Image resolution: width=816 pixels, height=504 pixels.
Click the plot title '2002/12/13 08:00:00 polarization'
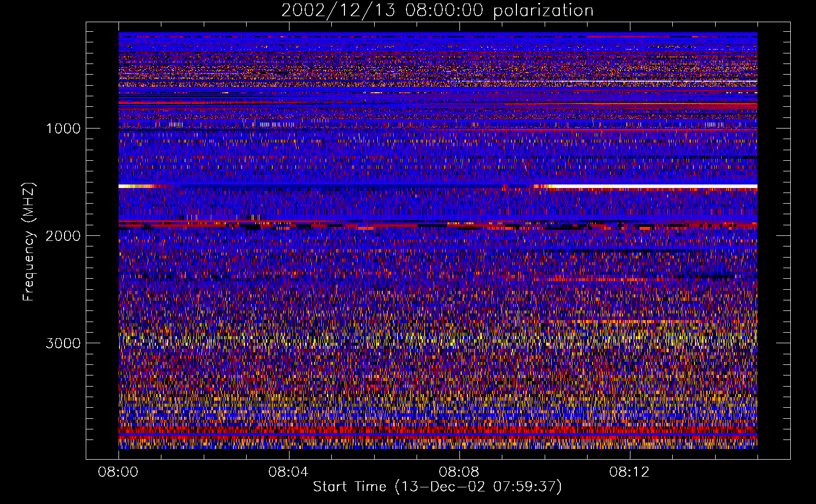coord(437,11)
